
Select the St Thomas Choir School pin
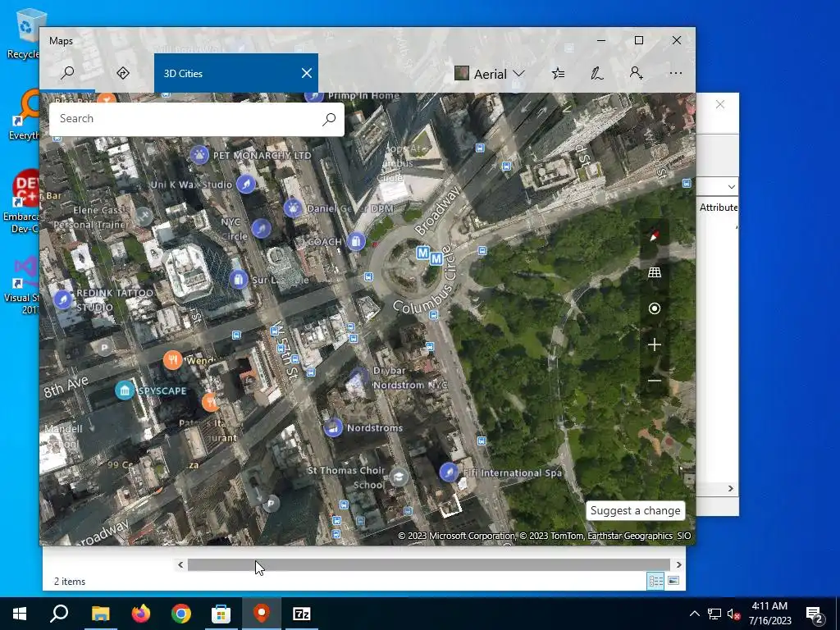pos(399,477)
